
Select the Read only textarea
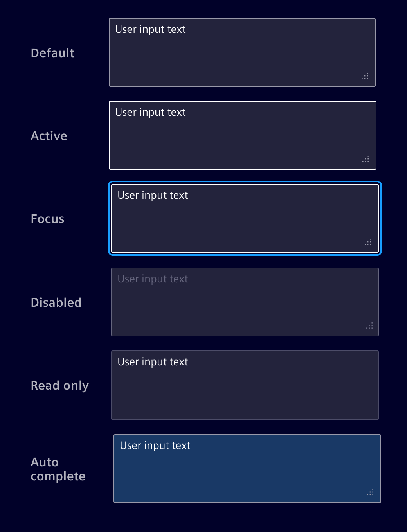[245, 385]
